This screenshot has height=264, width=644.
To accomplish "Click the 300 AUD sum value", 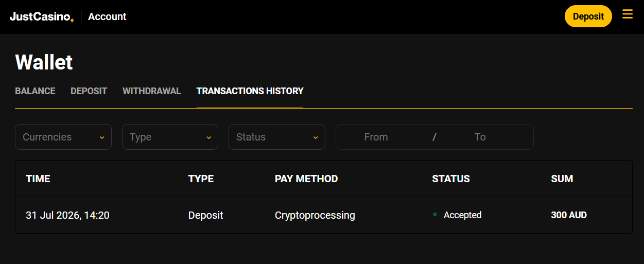I will coord(569,215).
